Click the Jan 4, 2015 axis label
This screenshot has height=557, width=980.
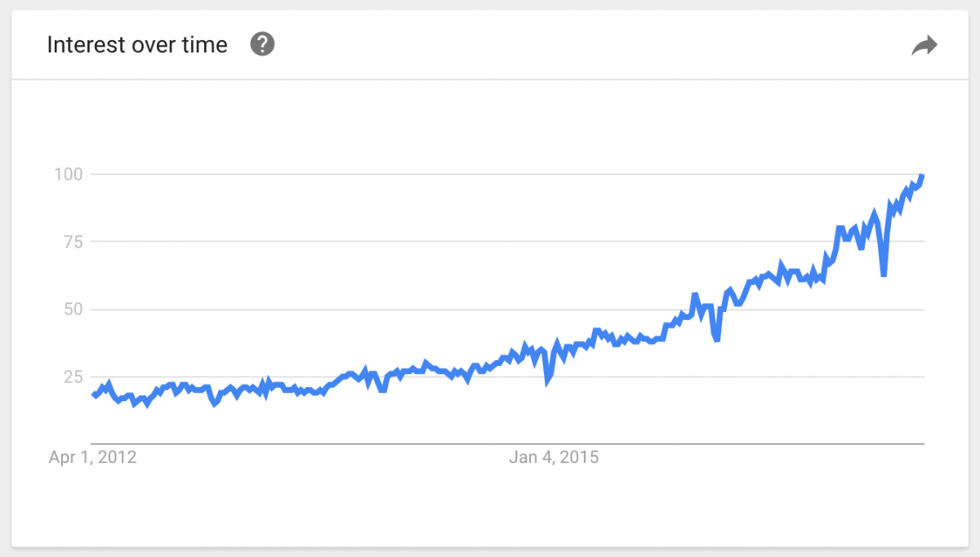(x=553, y=457)
